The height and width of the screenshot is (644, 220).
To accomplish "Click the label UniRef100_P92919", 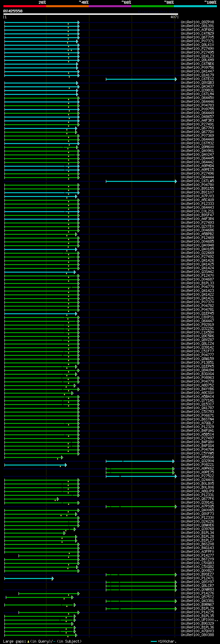I will point(197,325).
